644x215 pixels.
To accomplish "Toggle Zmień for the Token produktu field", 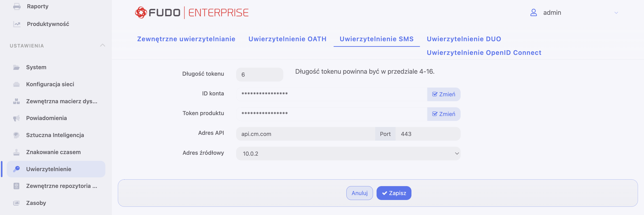I will (444, 114).
